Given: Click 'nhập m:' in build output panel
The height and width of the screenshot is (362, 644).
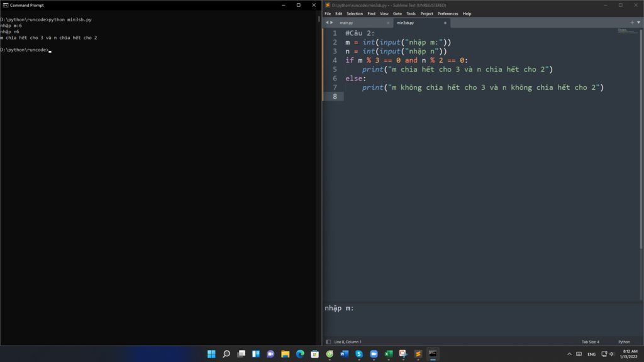Looking at the screenshot, I should [339, 308].
